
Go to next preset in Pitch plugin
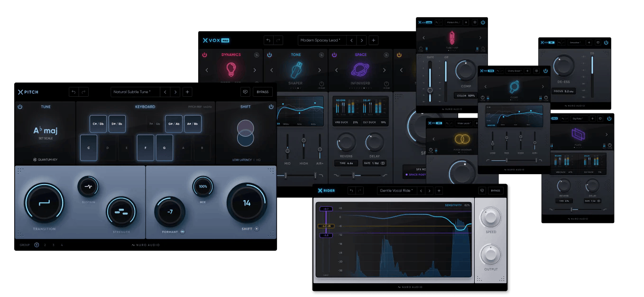tap(175, 92)
